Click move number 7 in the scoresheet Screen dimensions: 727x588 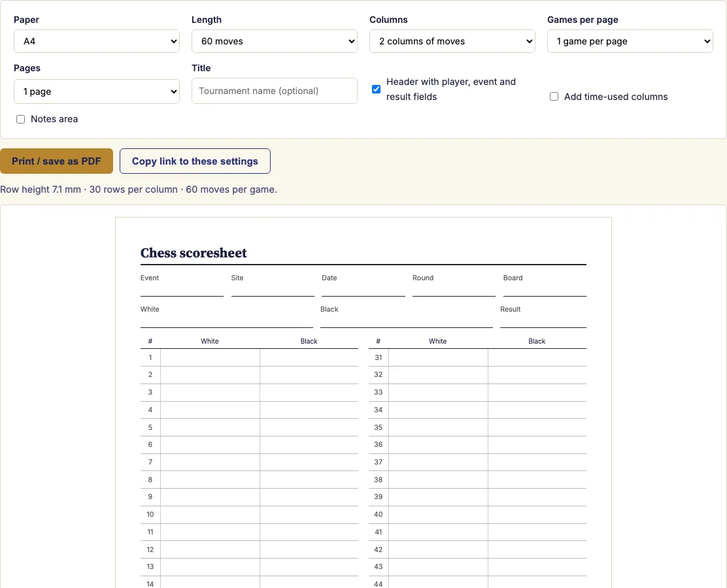tap(150, 462)
